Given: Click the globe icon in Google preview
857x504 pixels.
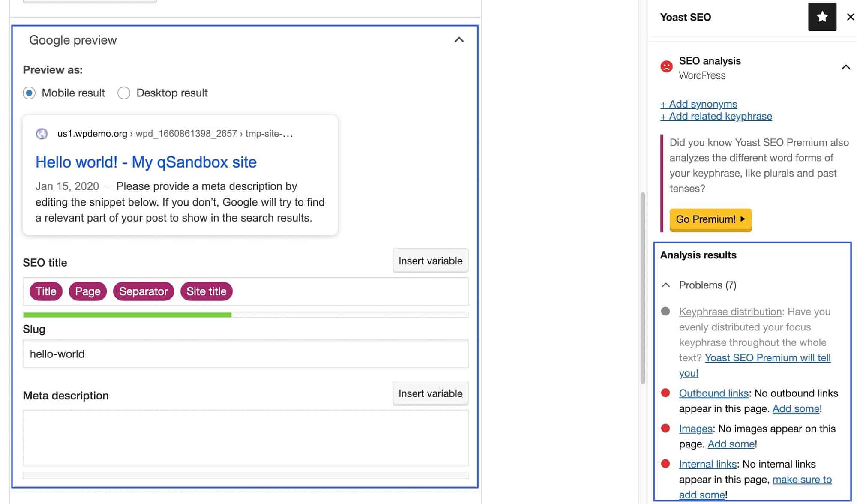Looking at the screenshot, I should click(42, 133).
